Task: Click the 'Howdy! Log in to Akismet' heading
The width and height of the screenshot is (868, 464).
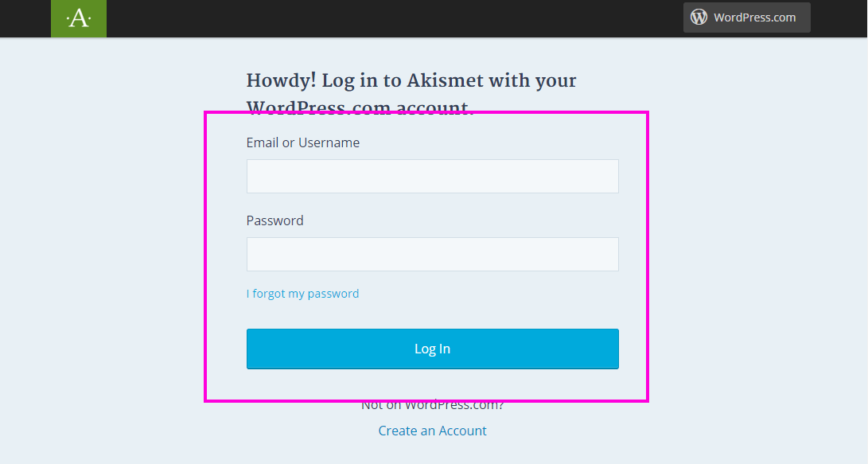Action: coord(411,94)
